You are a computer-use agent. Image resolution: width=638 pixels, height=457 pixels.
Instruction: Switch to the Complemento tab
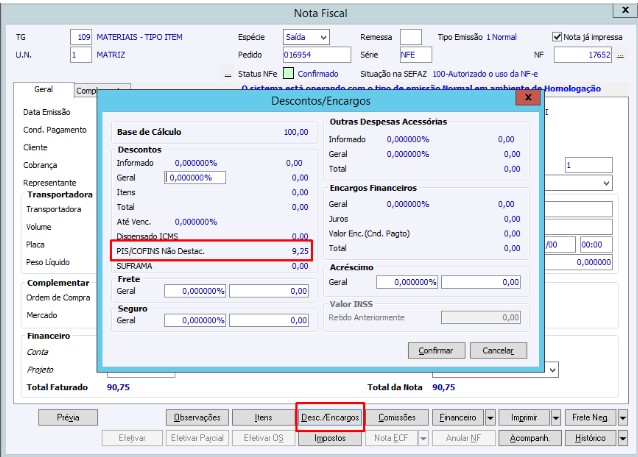(86, 91)
